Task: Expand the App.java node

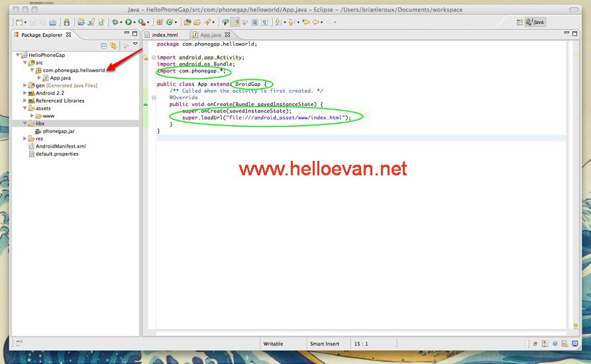Action: coord(39,78)
